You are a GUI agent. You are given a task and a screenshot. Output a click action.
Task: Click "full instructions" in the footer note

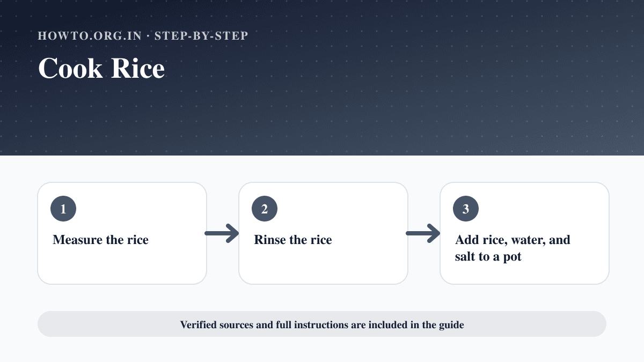click(x=312, y=324)
